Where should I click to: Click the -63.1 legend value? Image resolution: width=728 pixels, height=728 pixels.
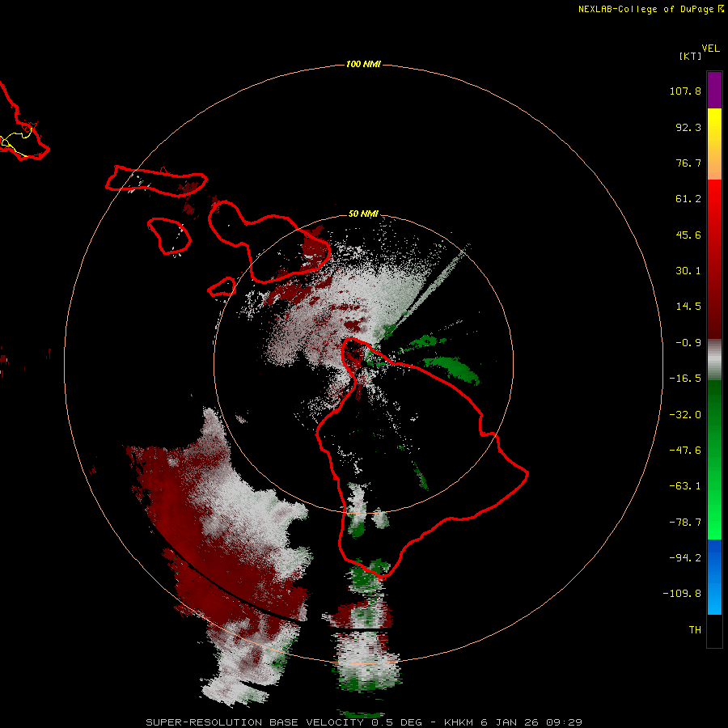[685, 486]
